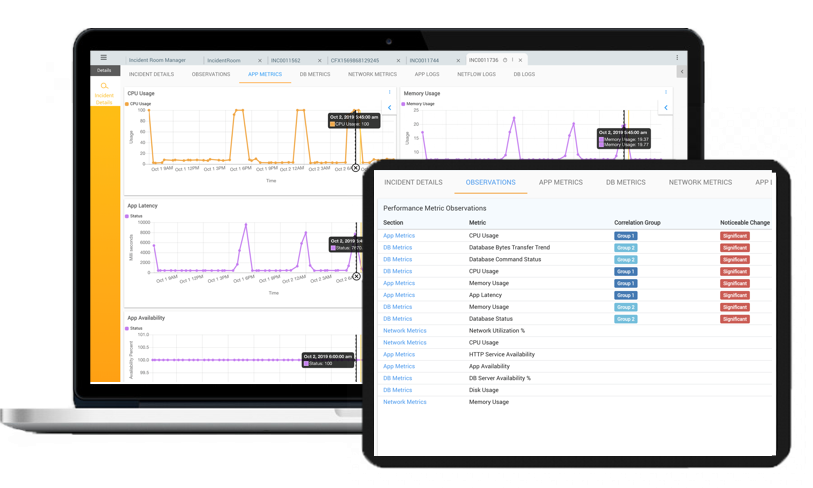The height and width of the screenshot is (488, 813).
Task: Open App Metrics link beside App Latency
Action: (399, 295)
